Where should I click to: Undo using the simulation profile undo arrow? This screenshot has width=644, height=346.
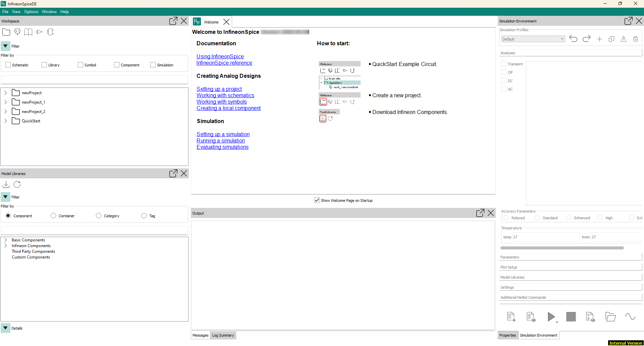coord(573,39)
